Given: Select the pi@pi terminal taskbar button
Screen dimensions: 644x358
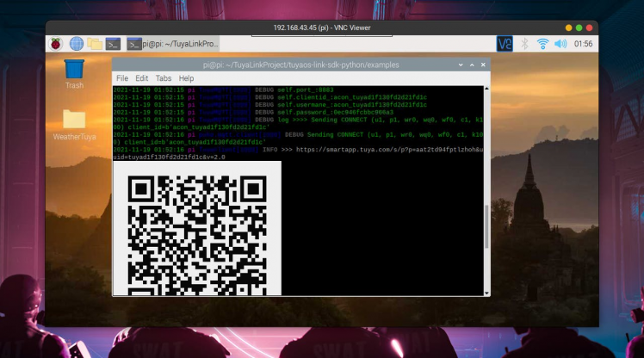Looking at the screenshot, I should pyautogui.click(x=173, y=44).
